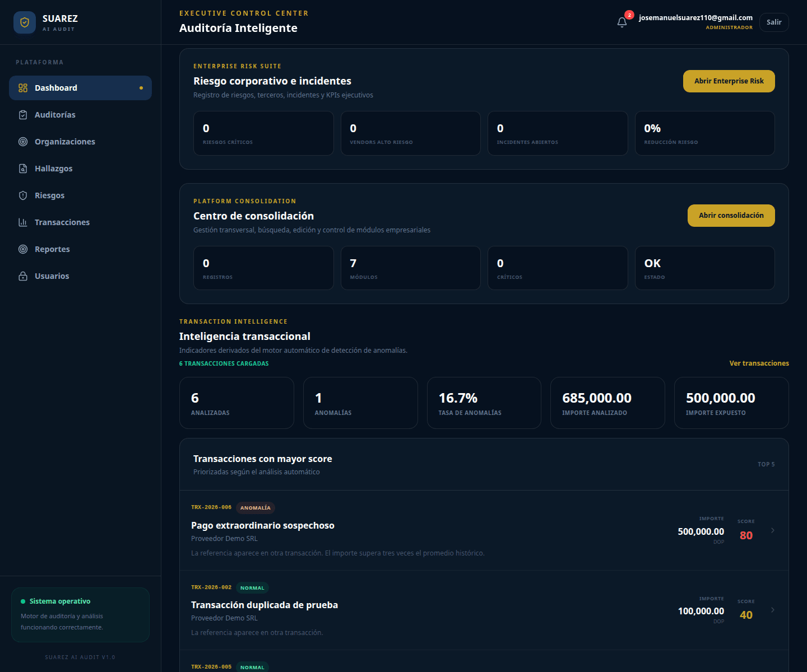This screenshot has width=807, height=672.
Task: Click the Hallazgos document-search icon
Action: pos(23,169)
